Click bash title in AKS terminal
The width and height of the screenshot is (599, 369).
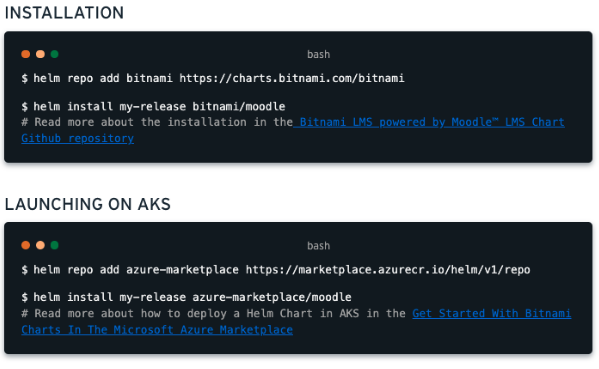(319, 246)
